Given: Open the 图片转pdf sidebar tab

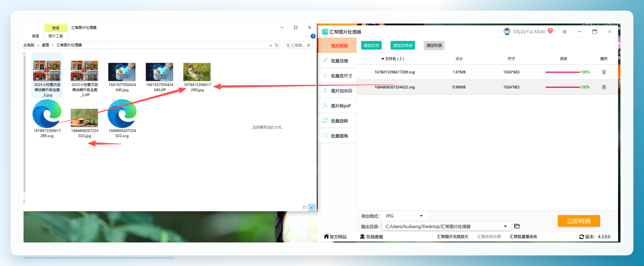Looking at the screenshot, I should pyautogui.click(x=337, y=106).
